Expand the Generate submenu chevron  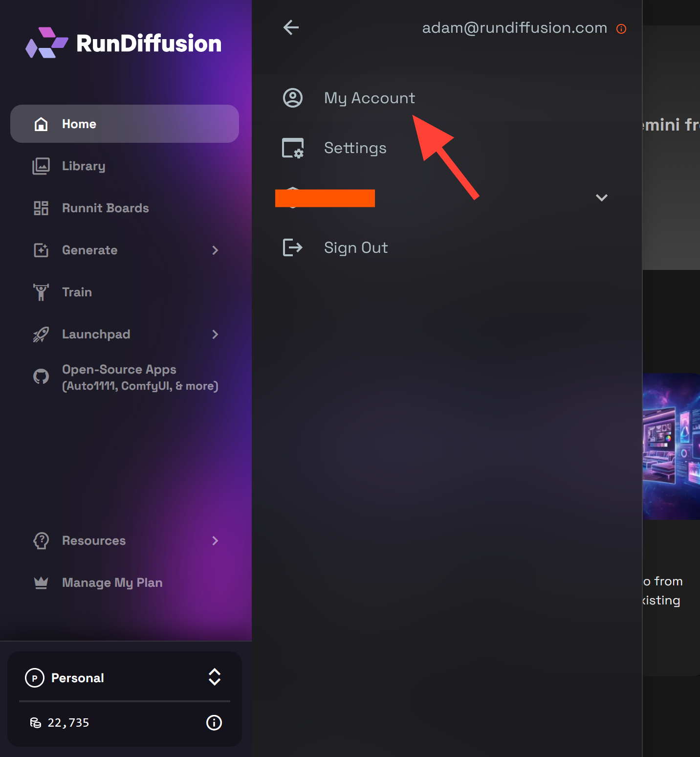(x=215, y=250)
